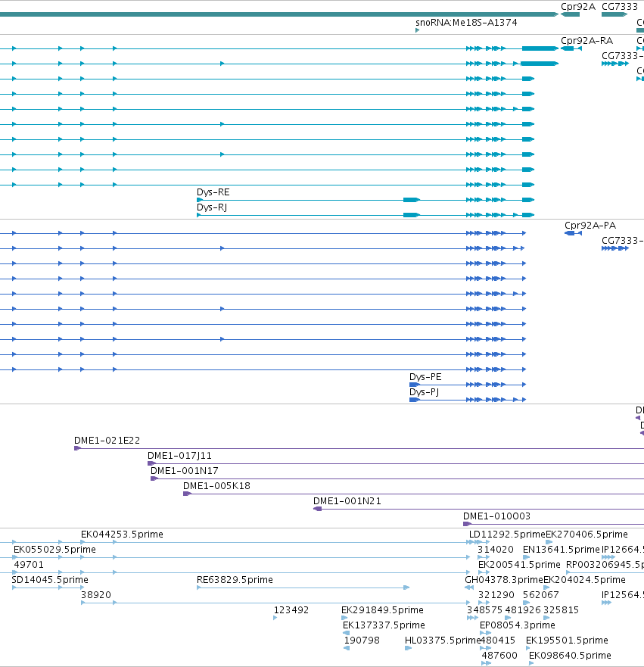Open the LD11292.5prime EST label

click(507, 535)
